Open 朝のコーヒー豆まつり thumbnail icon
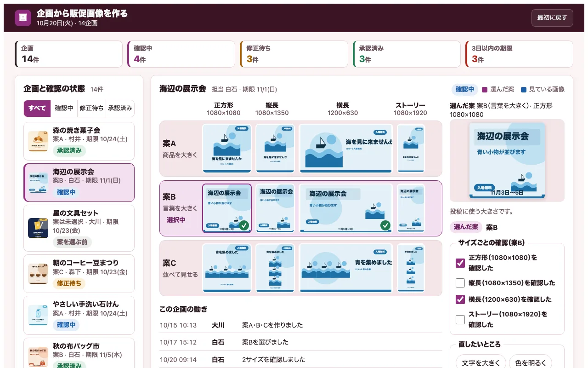This screenshot has width=588, height=368. [38, 274]
